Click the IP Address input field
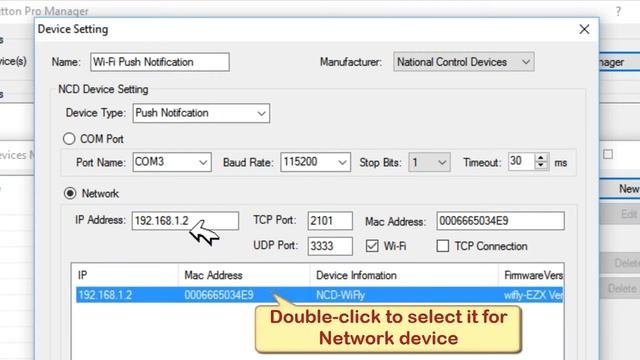 point(185,221)
